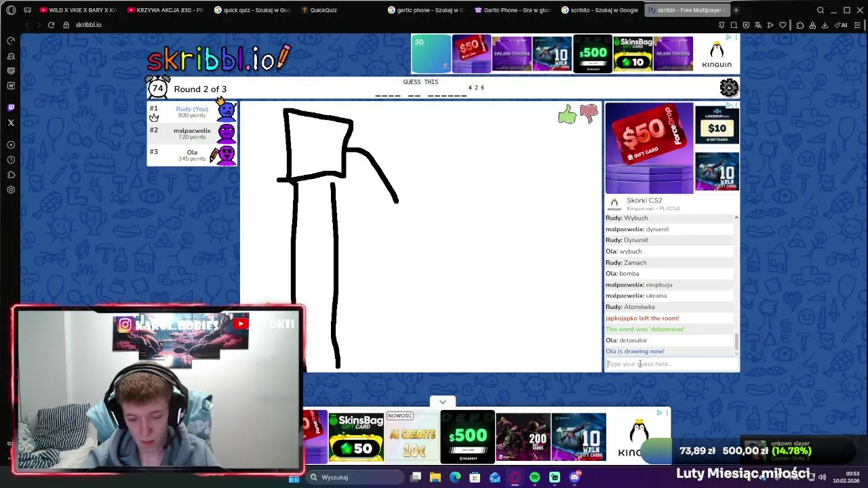Click the $10 Luxdrop gift card ad
Viewport: 868px width, 488px height.
pyautogui.click(x=717, y=125)
